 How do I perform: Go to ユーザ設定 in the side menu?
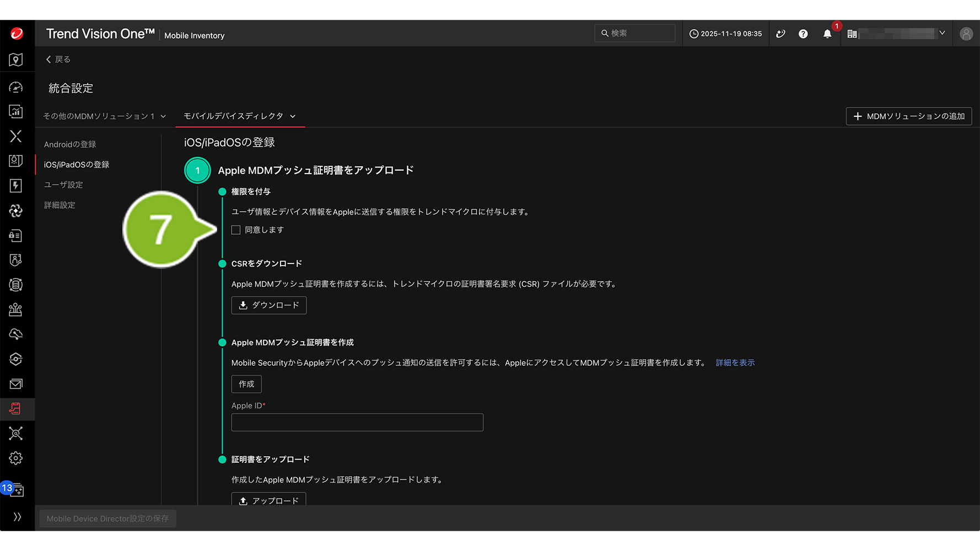[x=63, y=185]
